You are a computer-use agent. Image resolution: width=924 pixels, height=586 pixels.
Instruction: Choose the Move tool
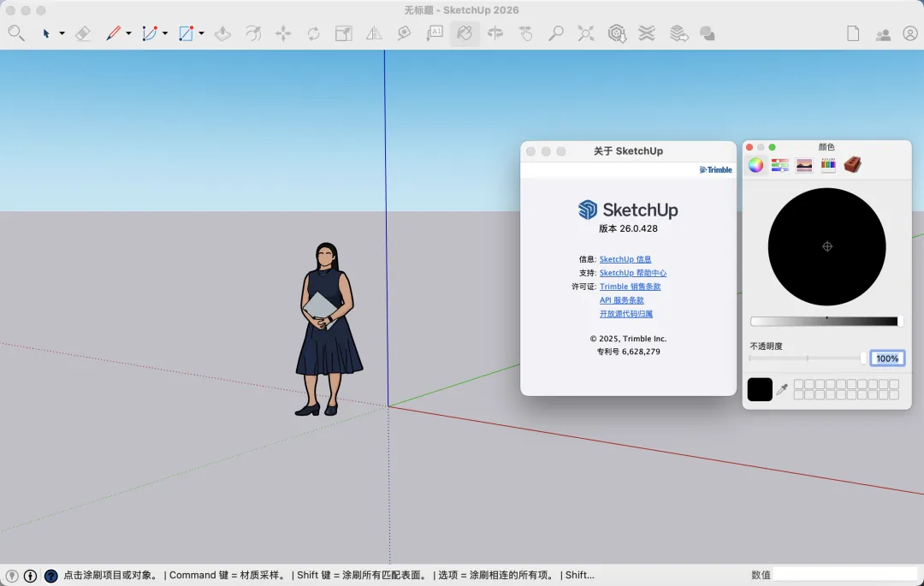(x=283, y=33)
